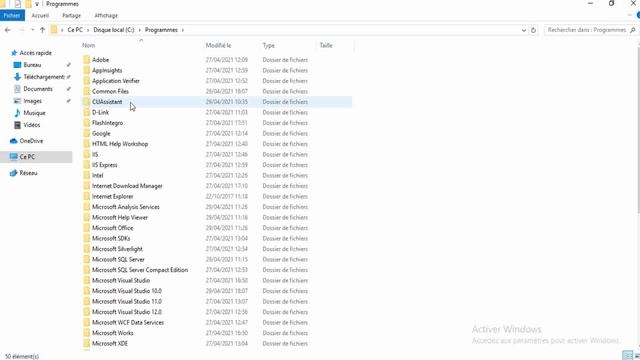
Task: Click Disque local (C:) breadcrumb
Action: click(x=113, y=30)
